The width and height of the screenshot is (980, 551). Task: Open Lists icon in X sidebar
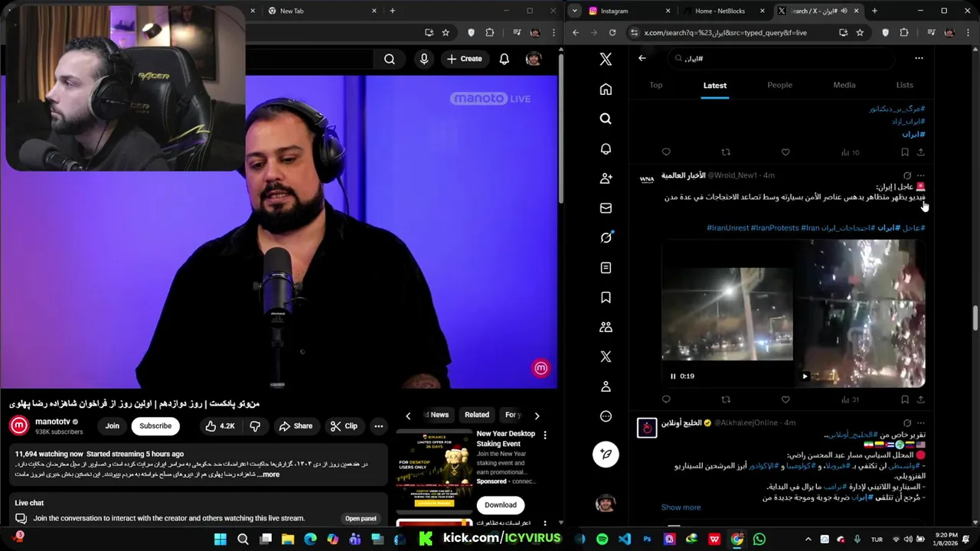[x=606, y=268]
